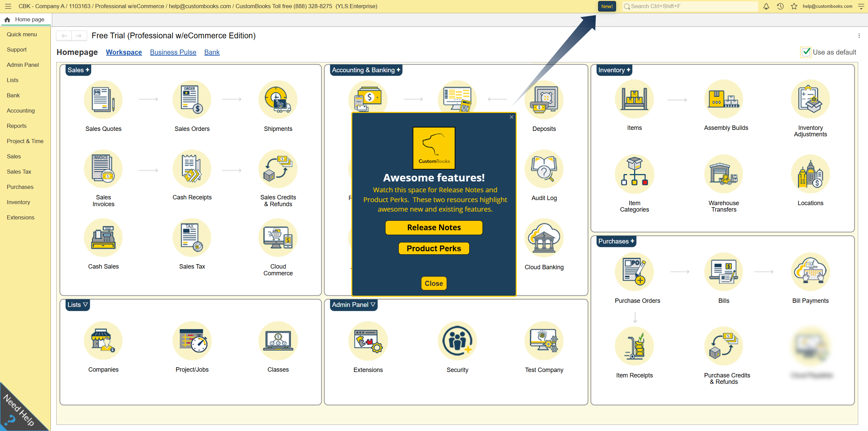
Task: Click the Cash Receipts icon
Action: pos(192,169)
